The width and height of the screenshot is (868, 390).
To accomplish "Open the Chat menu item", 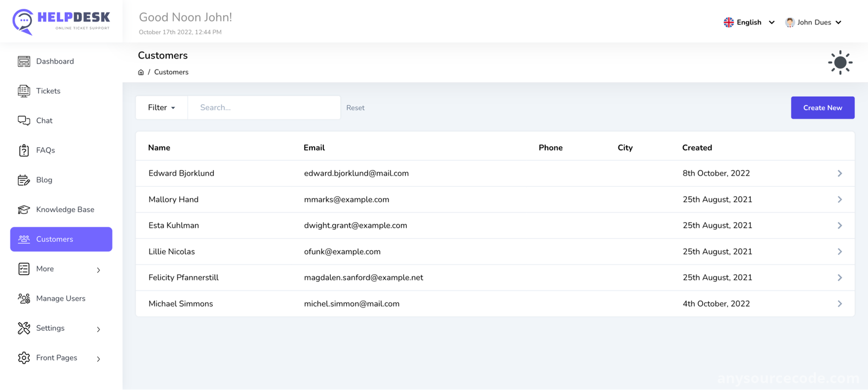I will pos(61,121).
